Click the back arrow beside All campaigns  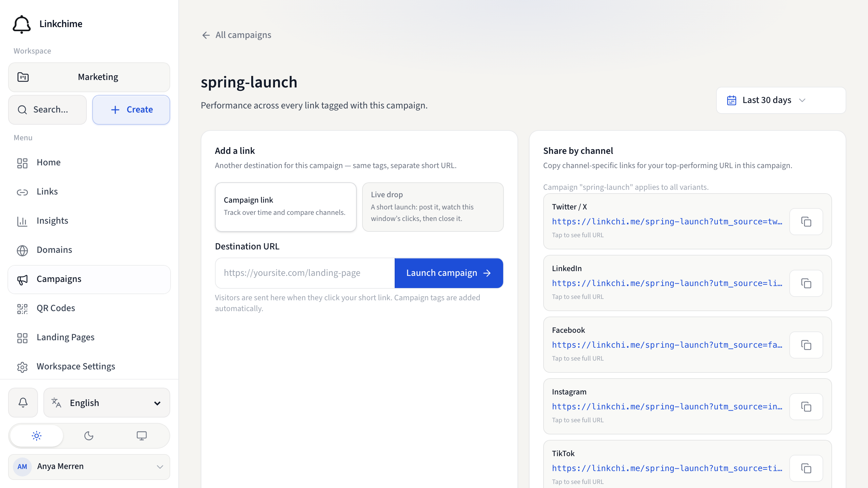click(206, 35)
